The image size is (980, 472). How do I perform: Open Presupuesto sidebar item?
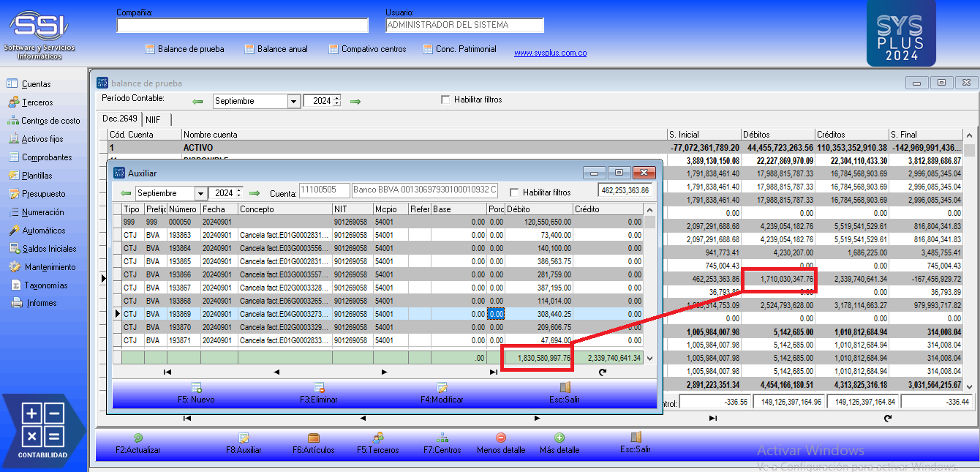coord(43,194)
